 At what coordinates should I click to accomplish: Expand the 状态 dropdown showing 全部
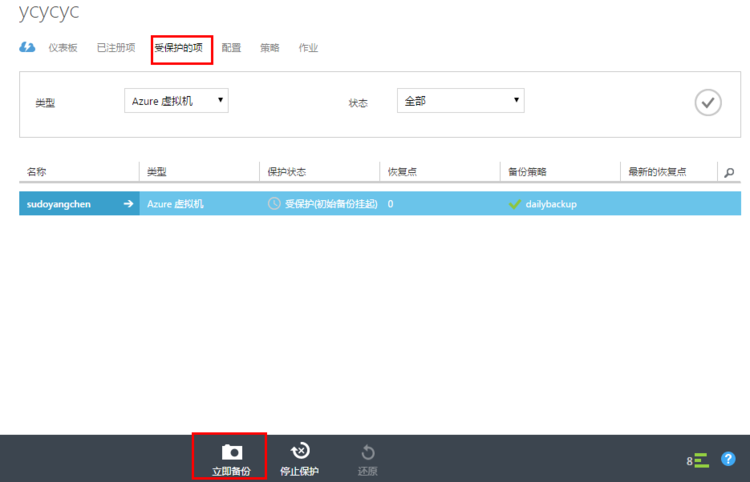[x=461, y=100]
